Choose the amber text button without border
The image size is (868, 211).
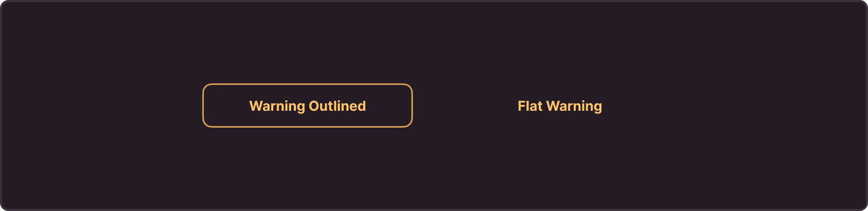tap(560, 105)
